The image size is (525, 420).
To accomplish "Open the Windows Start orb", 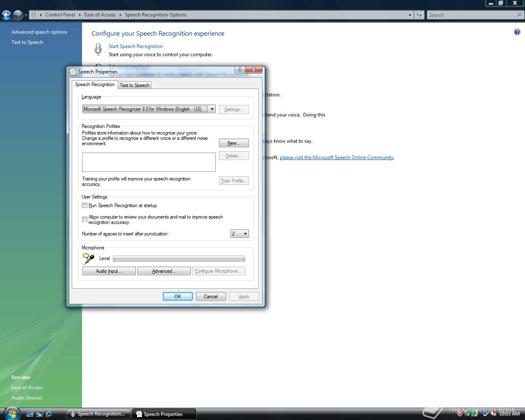I will pyautogui.click(x=11, y=413).
